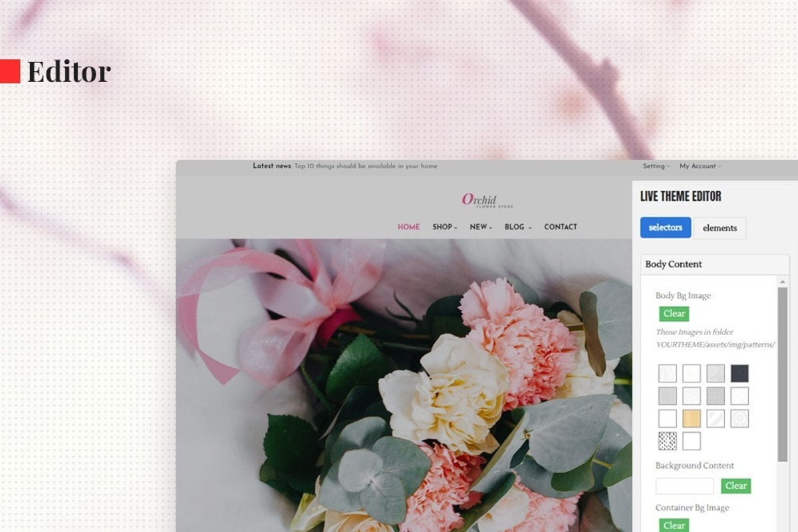Image resolution: width=798 pixels, height=532 pixels.
Task: Expand the BLOG menu
Action: [518, 227]
